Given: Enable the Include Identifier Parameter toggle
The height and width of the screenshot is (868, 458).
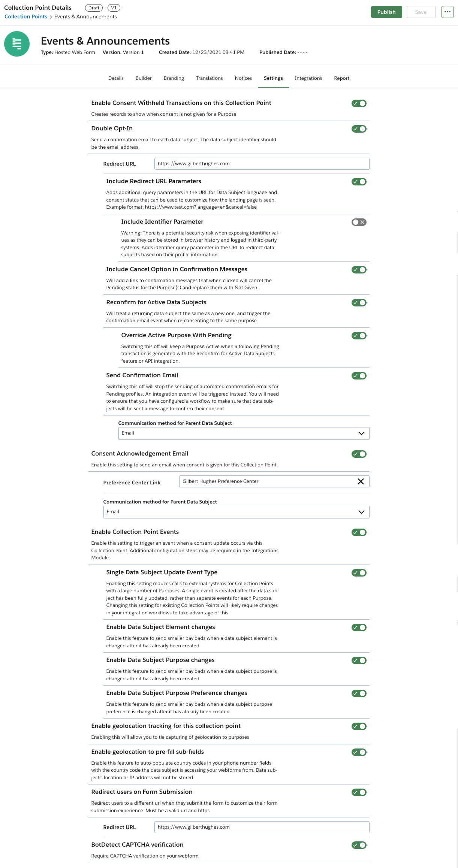Looking at the screenshot, I should (358, 222).
